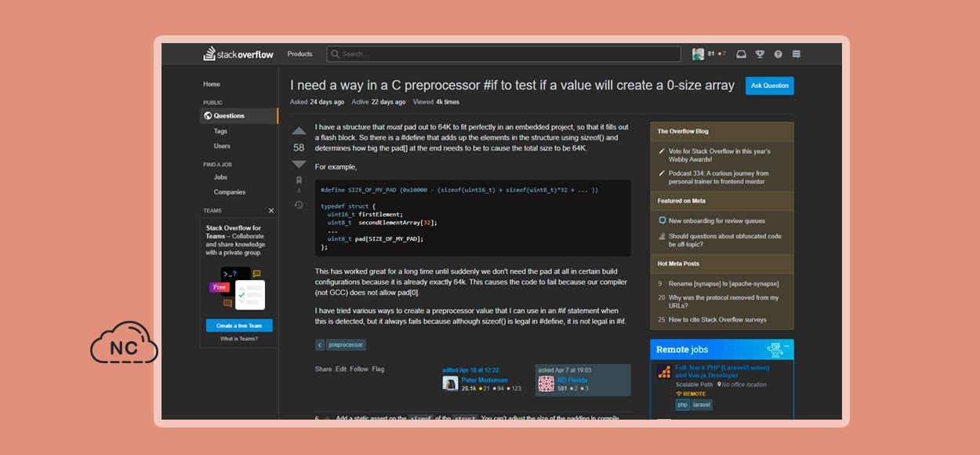Go to Home in left sidebar
980x455 pixels.
coord(212,84)
